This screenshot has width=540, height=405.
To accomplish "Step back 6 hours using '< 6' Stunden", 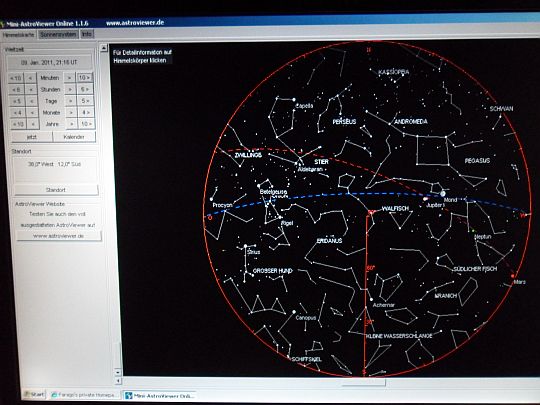I will [x=16, y=90].
